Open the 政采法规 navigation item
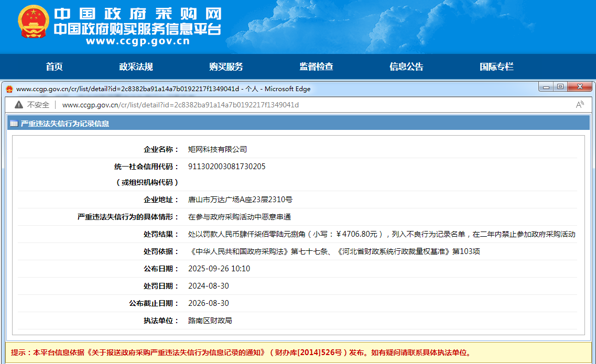 (136, 67)
